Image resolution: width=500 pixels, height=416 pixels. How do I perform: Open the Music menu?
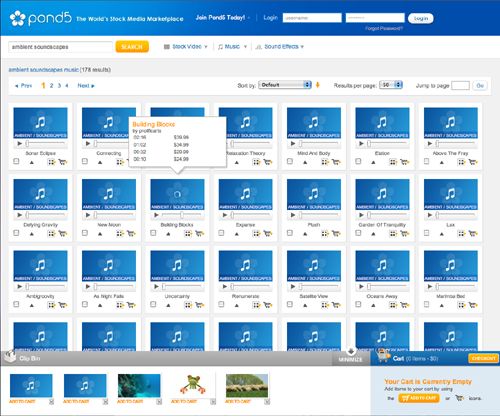[232, 47]
